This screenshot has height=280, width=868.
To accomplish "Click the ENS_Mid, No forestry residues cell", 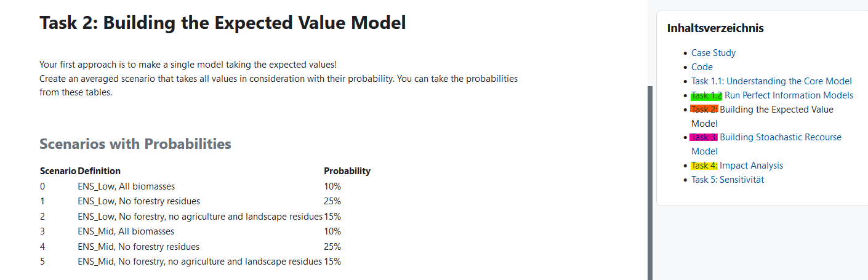I will (139, 247).
